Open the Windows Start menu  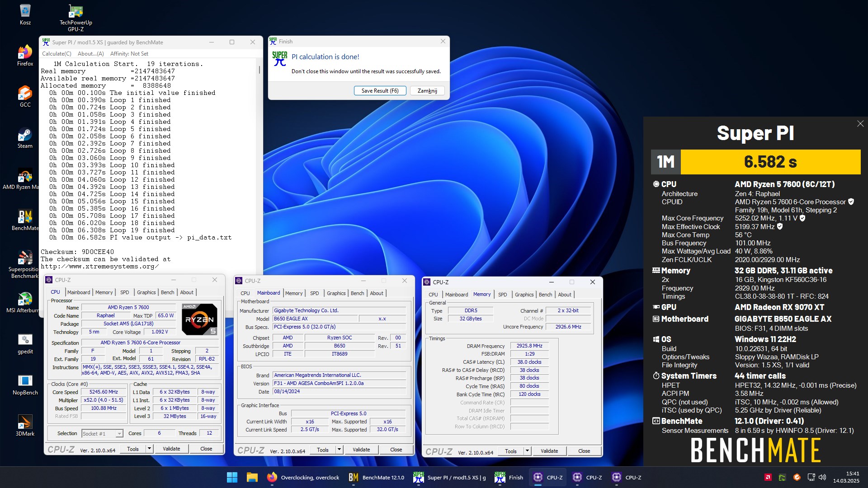(x=232, y=477)
